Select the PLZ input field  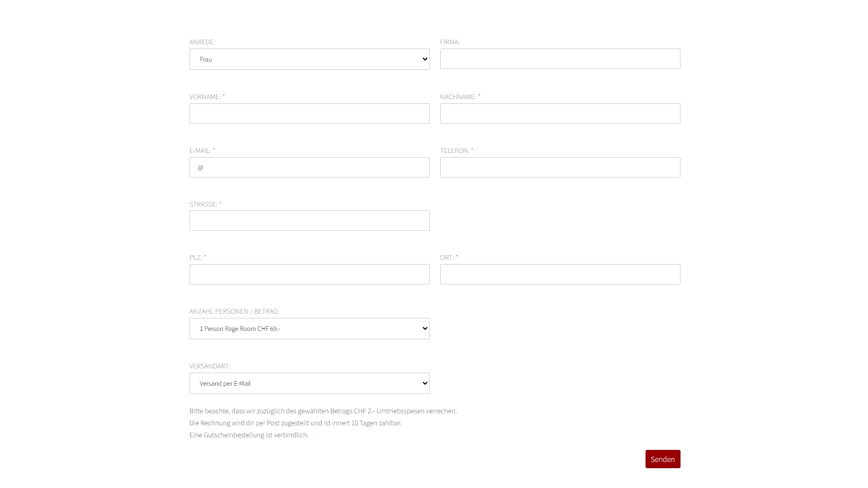coord(309,274)
